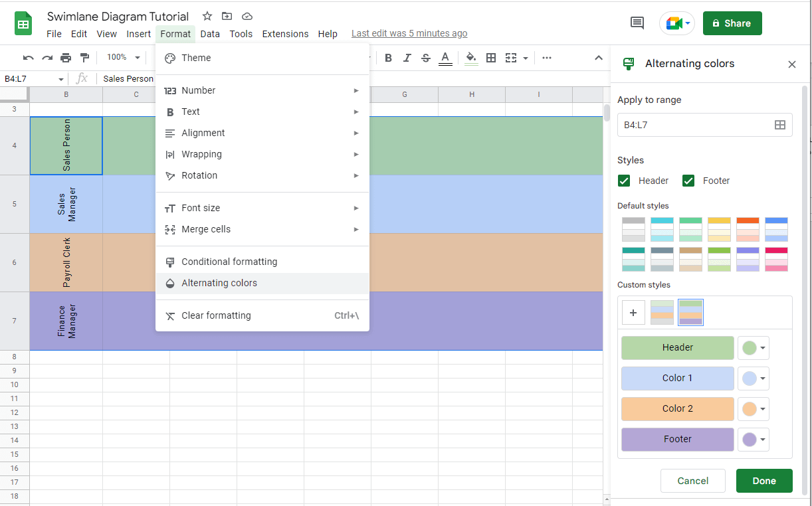Viewport: 812px width, 506px height.
Task: Click the Share button
Action: pos(732,23)
